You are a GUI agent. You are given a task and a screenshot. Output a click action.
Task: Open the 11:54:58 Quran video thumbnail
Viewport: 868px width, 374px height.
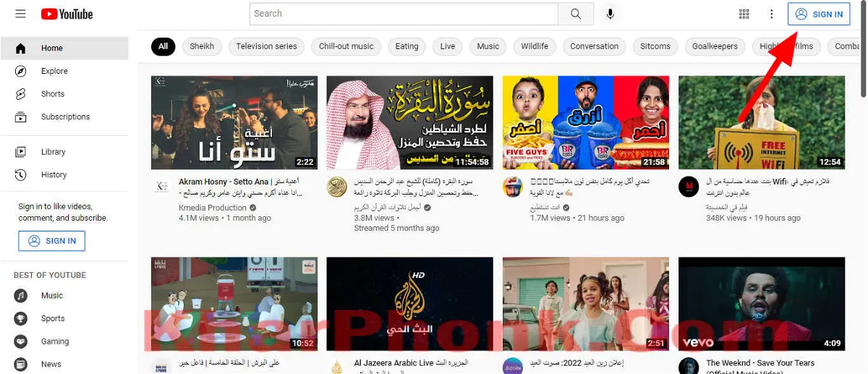click(410, 123)
